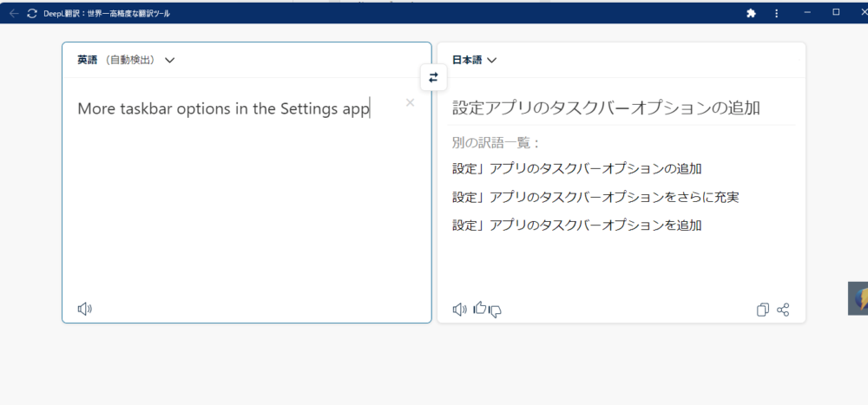Click the back arrow in title bar
868x405 pixels.
(14, 13)
